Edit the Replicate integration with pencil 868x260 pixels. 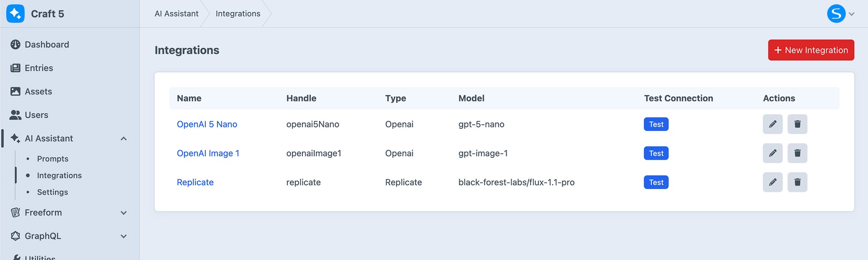(x=773, y=182)
